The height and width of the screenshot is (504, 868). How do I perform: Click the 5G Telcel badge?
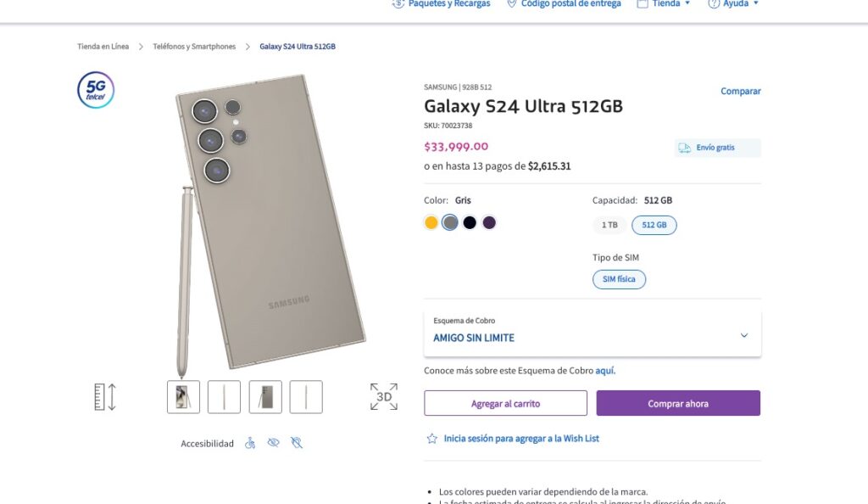click(x=94, y=90)
